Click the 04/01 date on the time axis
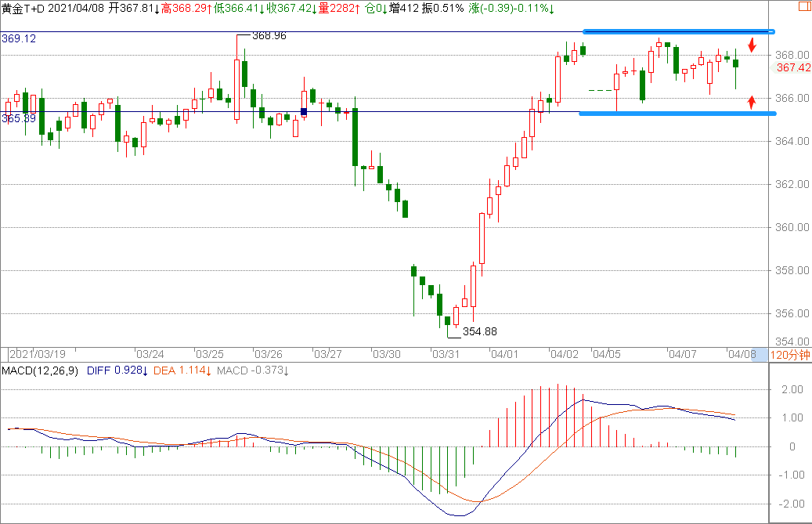The image size is (812, 524). [x=505, y=354]
